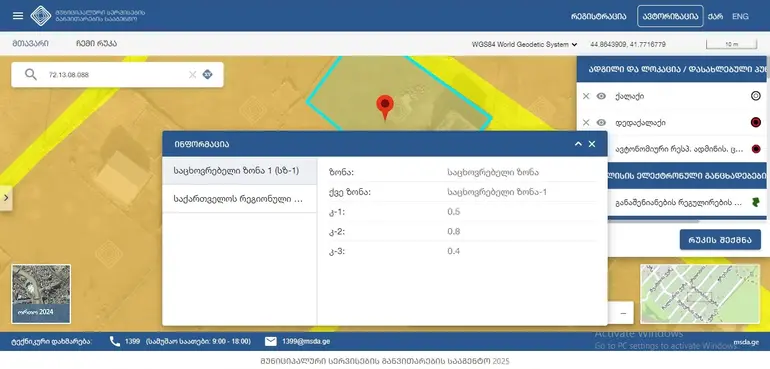The width and height of the screenshot is (770, 369).
Task: Open the ჩემი რუკა tab
Action: (96, 44)
